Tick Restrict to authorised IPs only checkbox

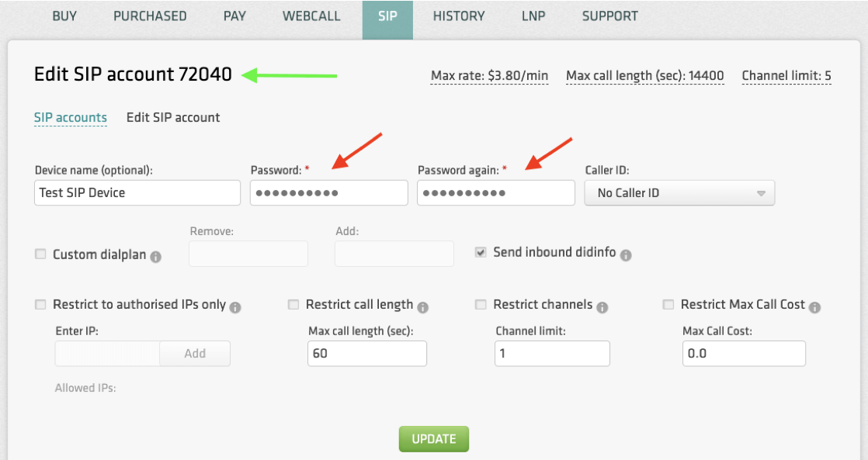click(x=40, y=305)
